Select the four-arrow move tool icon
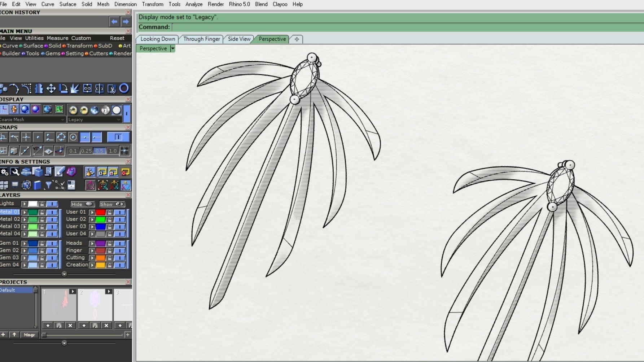644x362 pixels. 51,88
